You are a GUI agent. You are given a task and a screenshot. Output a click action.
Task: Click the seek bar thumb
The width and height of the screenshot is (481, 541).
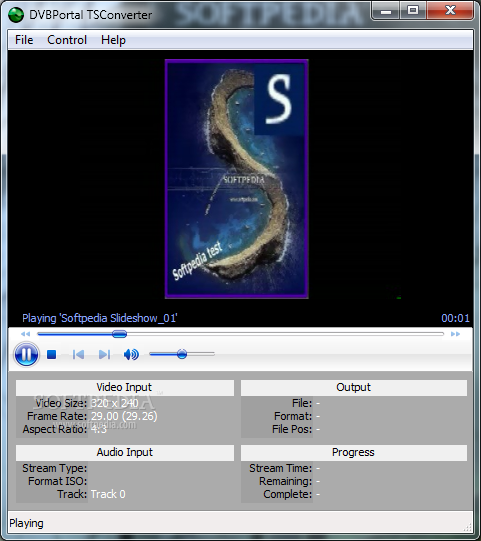(x=119, y=334)
